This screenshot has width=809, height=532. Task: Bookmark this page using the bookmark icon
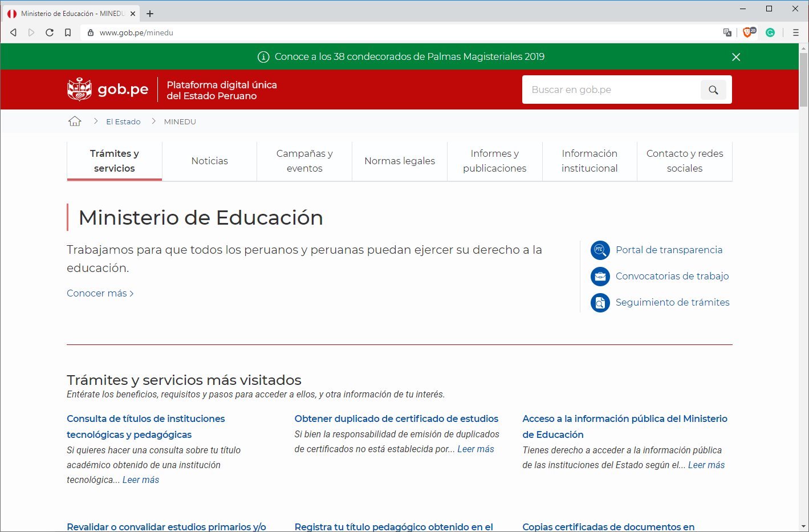click(x=68, y=33)
